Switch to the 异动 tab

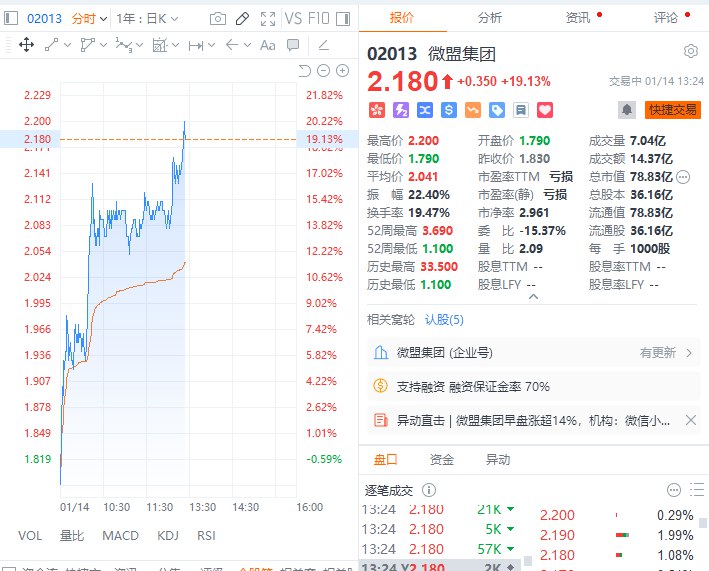pos(498,460)
